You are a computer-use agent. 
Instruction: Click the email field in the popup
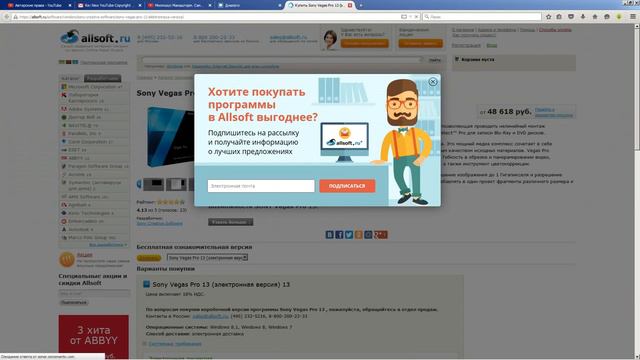tap(261, 186)
